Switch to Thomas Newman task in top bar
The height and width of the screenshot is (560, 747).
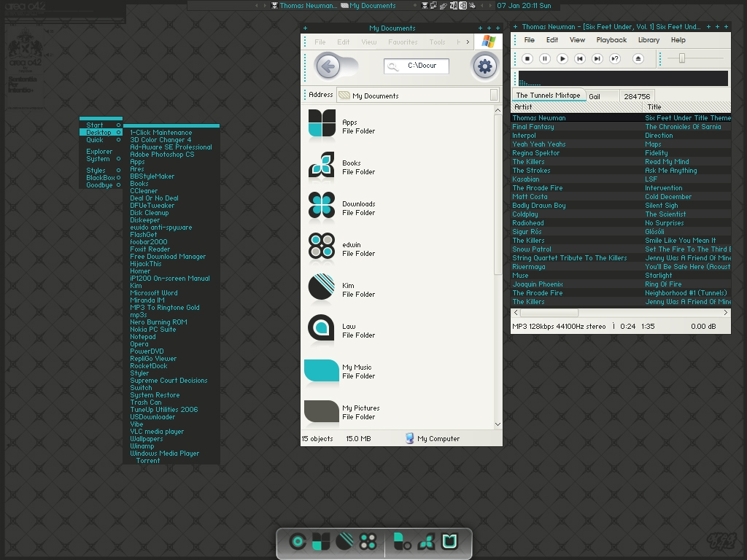304,6
